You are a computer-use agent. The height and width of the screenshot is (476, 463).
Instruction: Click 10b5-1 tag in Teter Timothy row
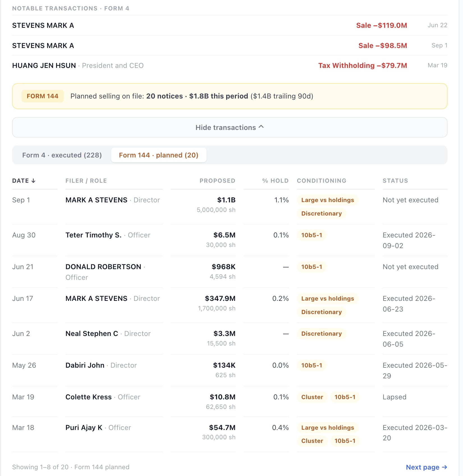pos(312,235)
